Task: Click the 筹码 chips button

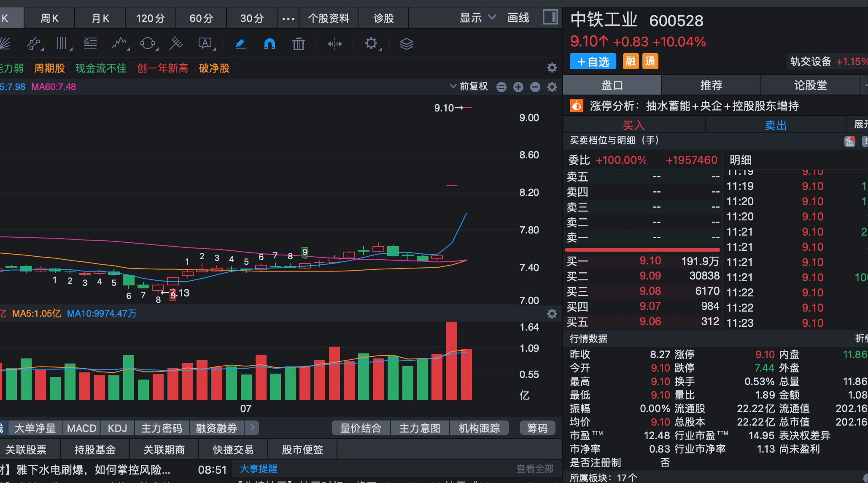Action: pos(537,428)
